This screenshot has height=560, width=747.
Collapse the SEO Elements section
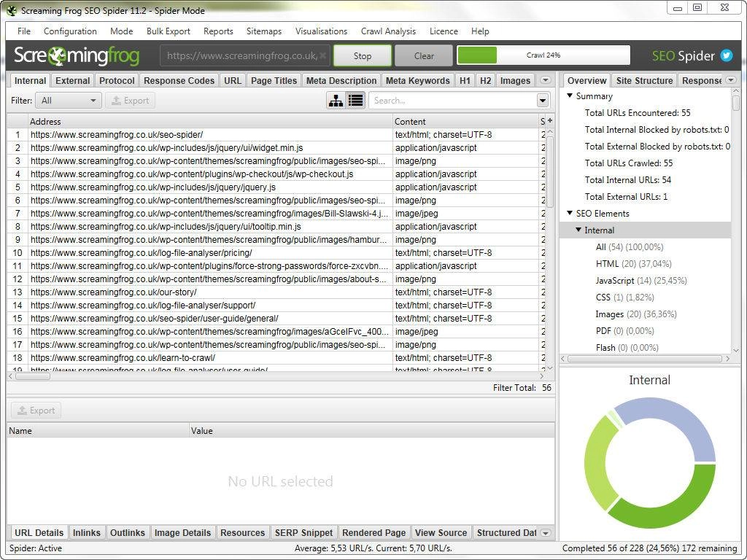coord(570,213)
